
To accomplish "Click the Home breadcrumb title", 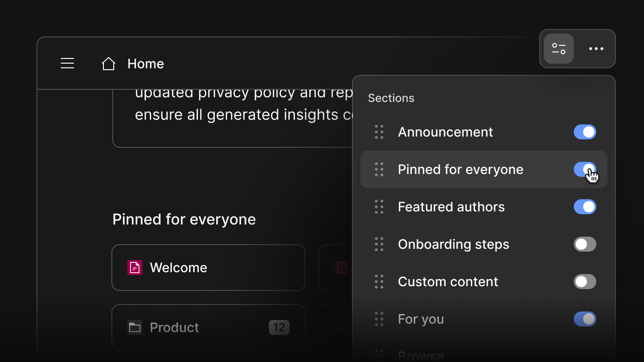I will 146,64.
